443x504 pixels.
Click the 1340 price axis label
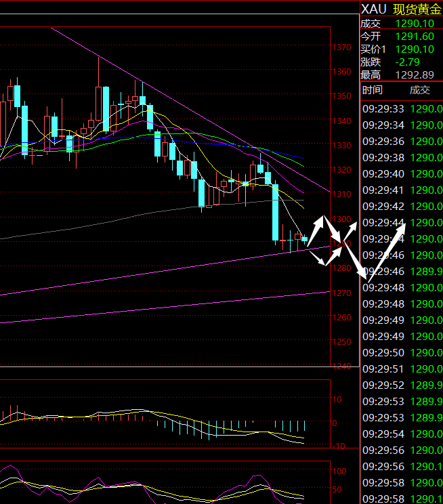click(342, 121)
